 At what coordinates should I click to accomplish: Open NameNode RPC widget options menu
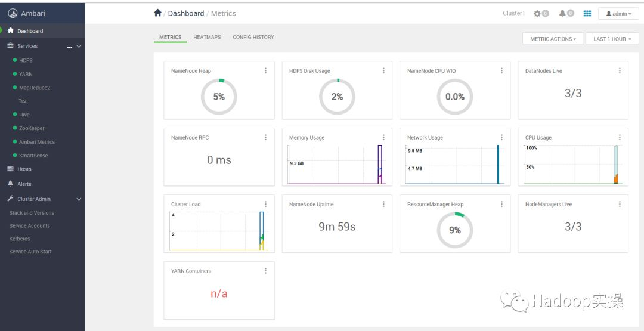pyautogui.click(x=265, y=137)
